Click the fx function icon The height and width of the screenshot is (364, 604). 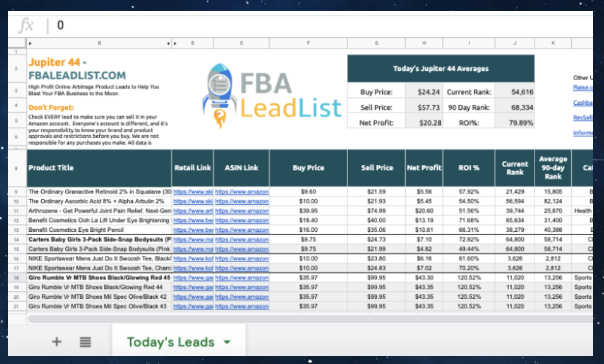click(x=26, y=25)
